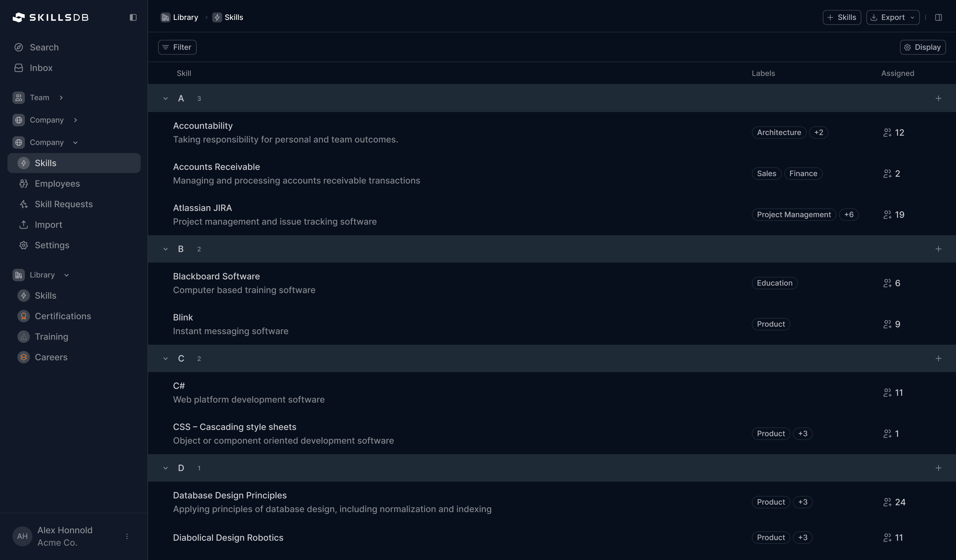Expand the Company dropdown in sidebar
Screen dimensions: 956x560
click(x=75, y=142)
